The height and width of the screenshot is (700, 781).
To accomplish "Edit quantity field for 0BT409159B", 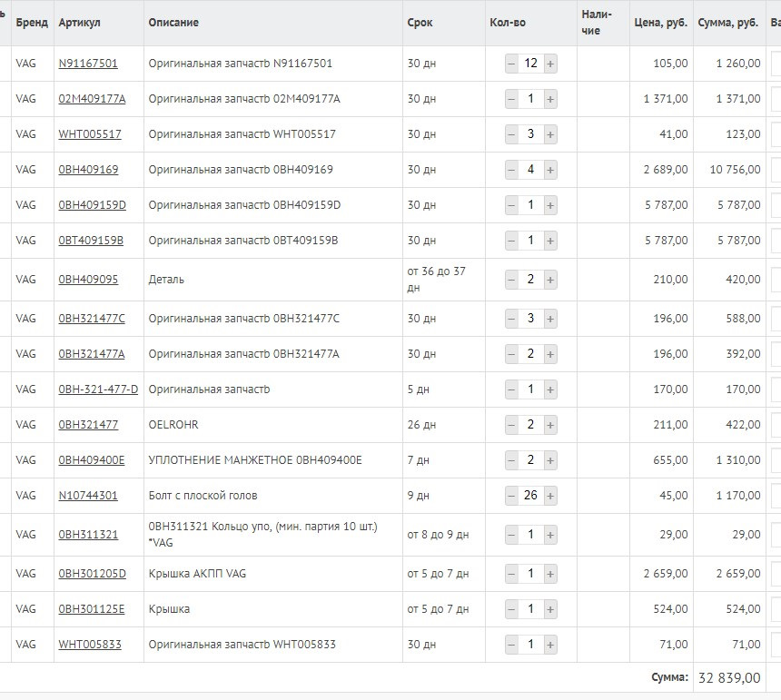I will [x=531, y=241].
